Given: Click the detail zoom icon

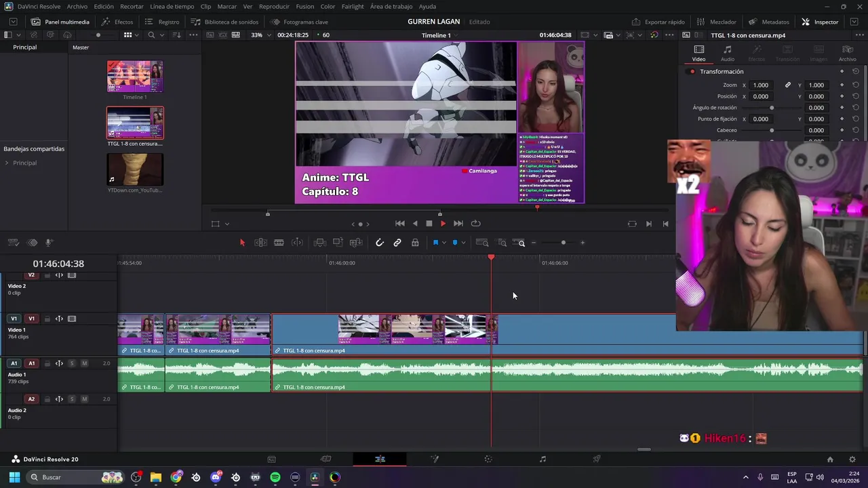Looking at the screenshot, I should point(502,243).
